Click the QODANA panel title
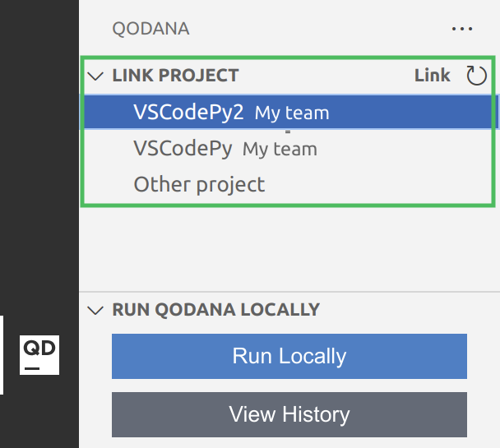The width and height of the screenshot is (500, 448). 150,29
